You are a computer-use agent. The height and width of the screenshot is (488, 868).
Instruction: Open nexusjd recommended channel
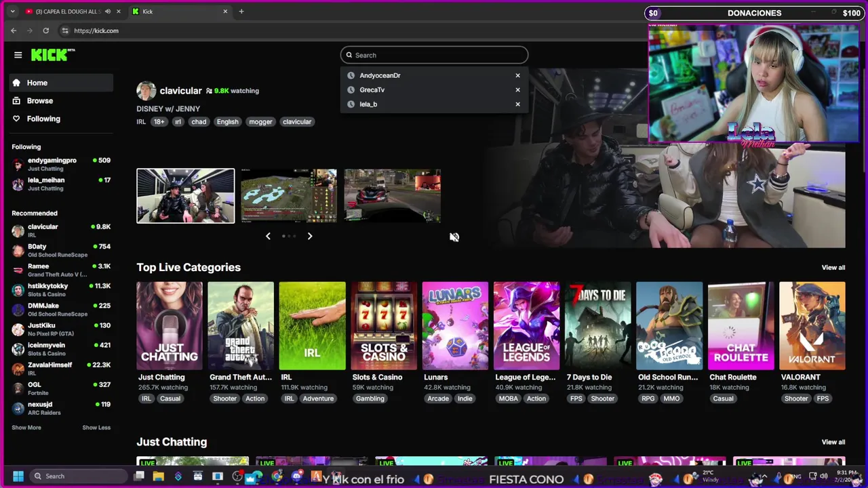(61, 408)
